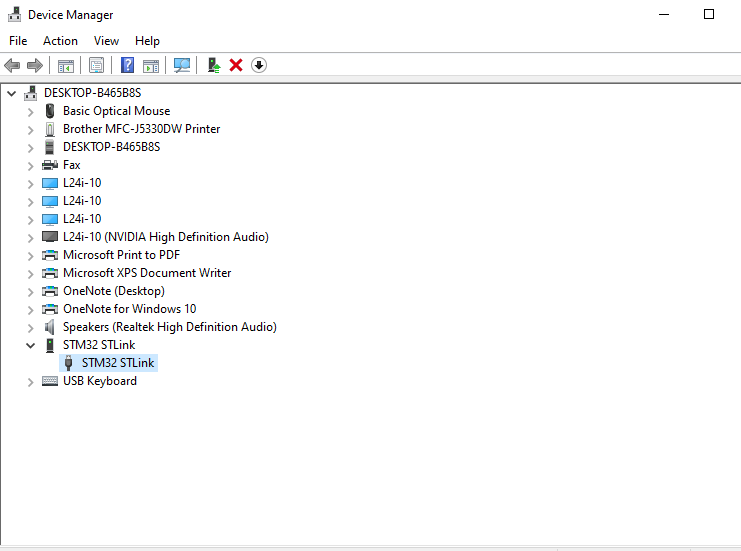Expand the Fax node
Viewport: 741px width, 551px height.
pos(31,165)
